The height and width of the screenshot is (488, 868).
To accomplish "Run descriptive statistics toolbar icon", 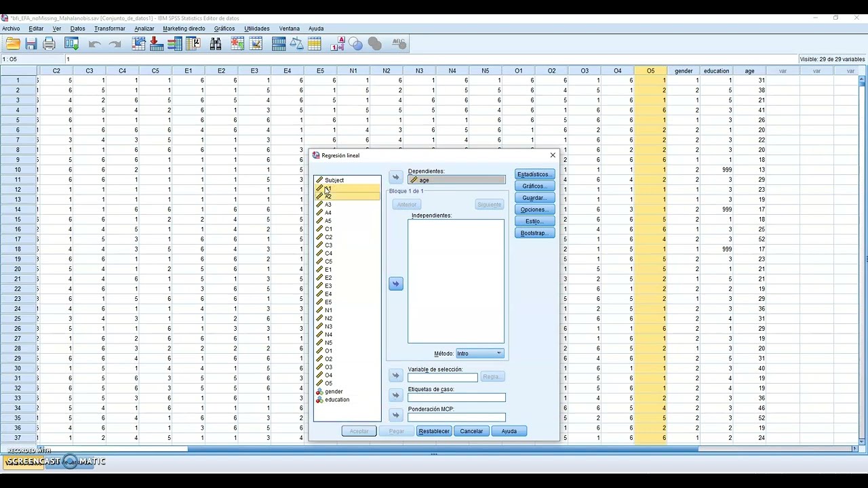I will 193,44.
